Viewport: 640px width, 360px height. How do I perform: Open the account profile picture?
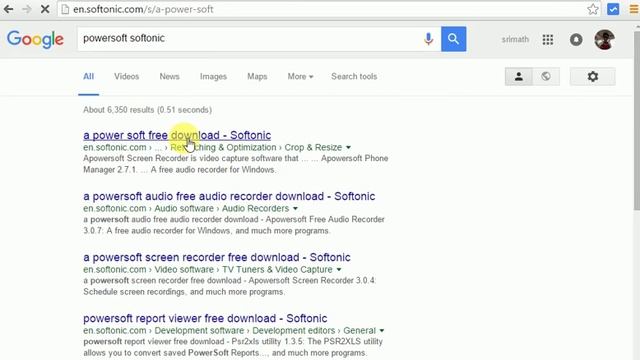[x=604, y=40]
